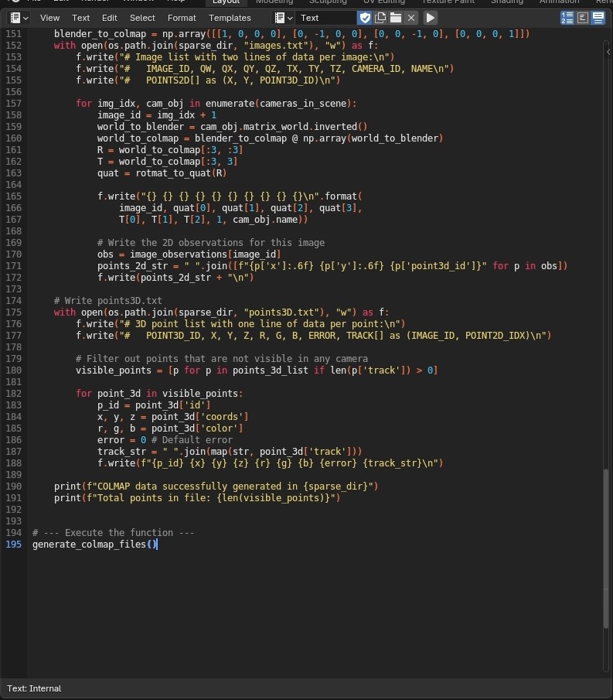Viewport: 613px width, 700px height.
Task: Open the text datablock browse dropdown
Action: (284, 18)
